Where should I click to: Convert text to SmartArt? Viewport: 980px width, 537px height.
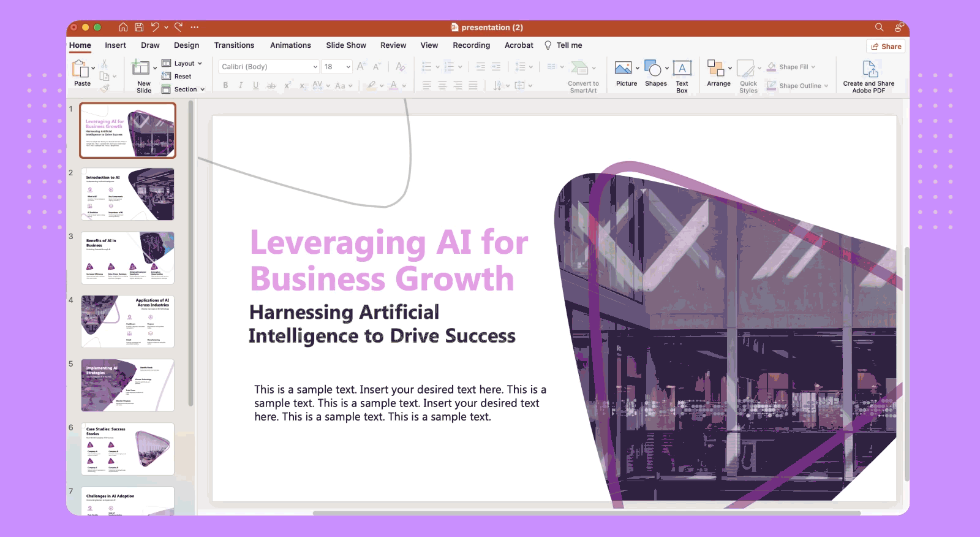coord(583,77)
